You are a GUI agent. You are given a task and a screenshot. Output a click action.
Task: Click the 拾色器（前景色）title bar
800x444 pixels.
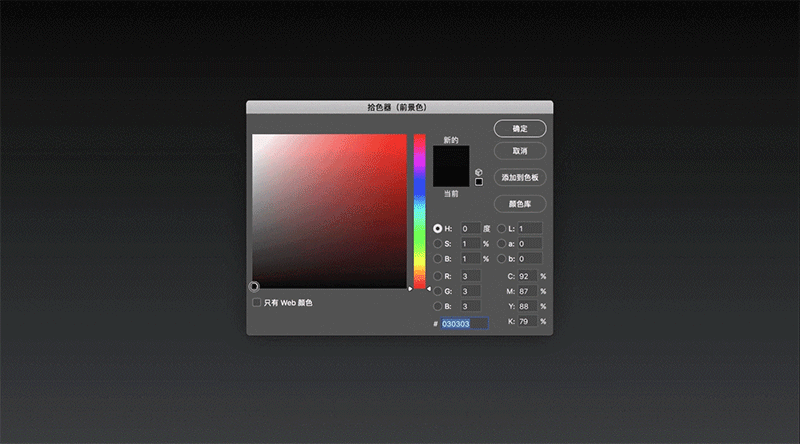[x=399, y=107]
